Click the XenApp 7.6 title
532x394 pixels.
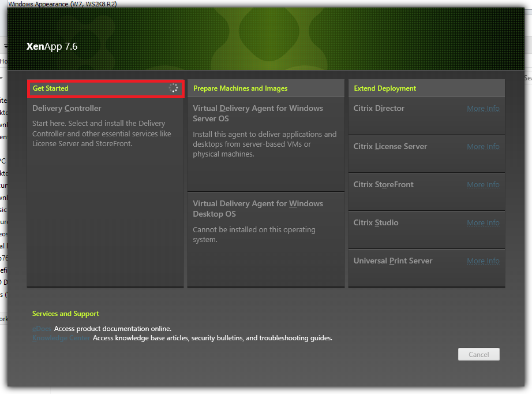pyautogui.click(x=52, y=46)
